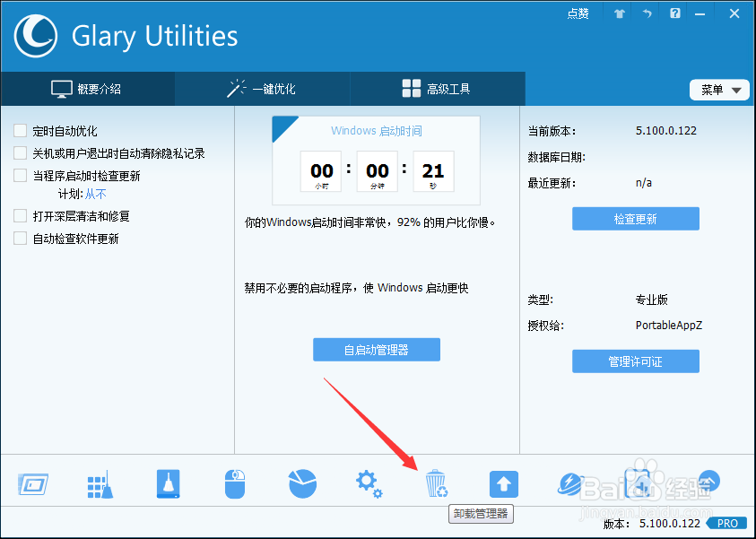Click the 从不 schedule link
Screen dimensions: 756x539
pyautogui.click(x=95, y=194)
